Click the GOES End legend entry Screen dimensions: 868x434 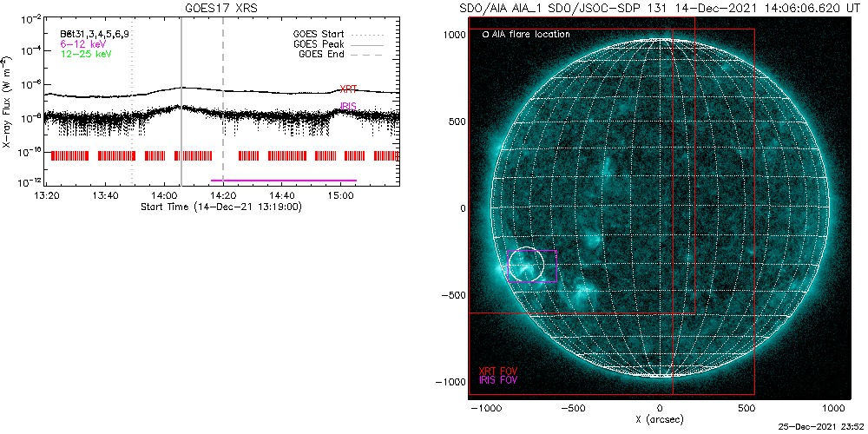(x=341, y=54)
